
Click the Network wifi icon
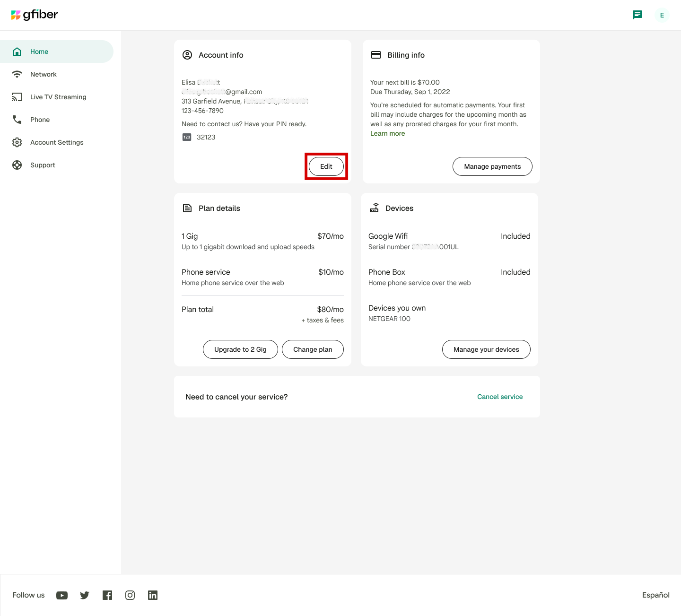click(x=17, y=74)
